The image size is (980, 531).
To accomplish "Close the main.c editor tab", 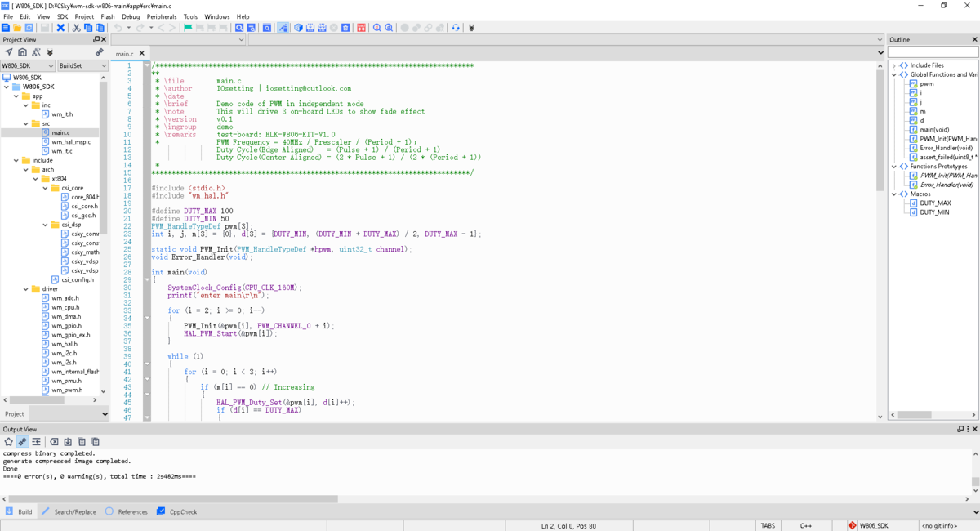I will 142,53.
